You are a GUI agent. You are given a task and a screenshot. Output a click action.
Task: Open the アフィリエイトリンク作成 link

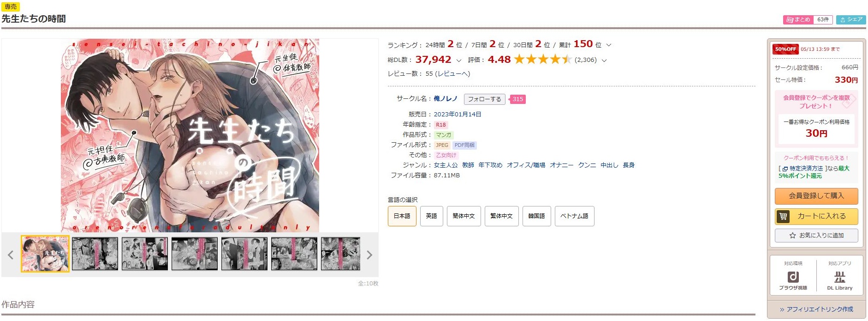point(816,309)
